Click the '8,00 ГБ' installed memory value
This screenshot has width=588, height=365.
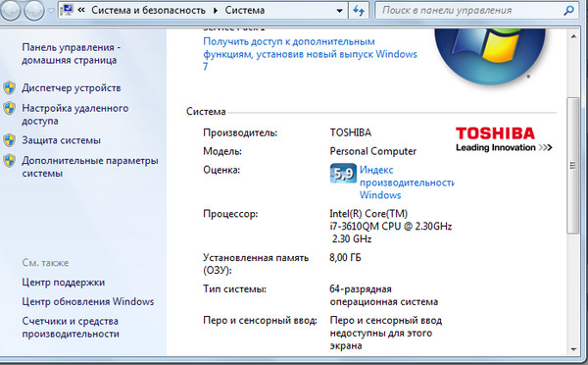click(345, 258)
